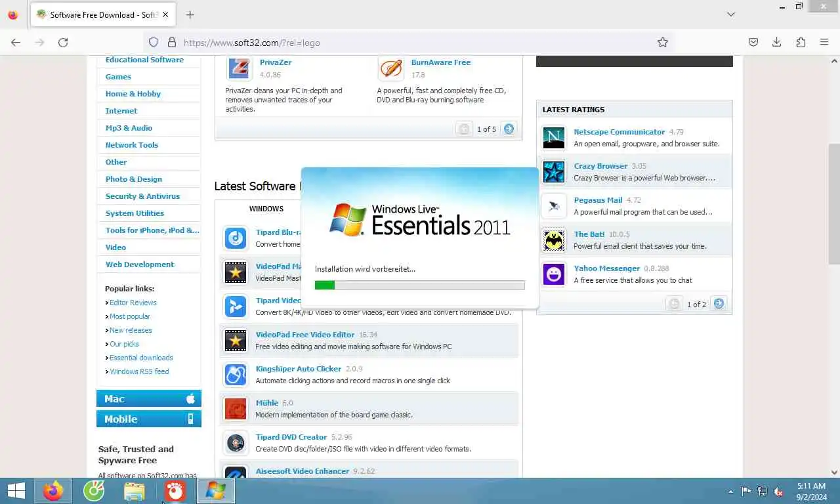Open the Essential downloads link

point(141,358)
